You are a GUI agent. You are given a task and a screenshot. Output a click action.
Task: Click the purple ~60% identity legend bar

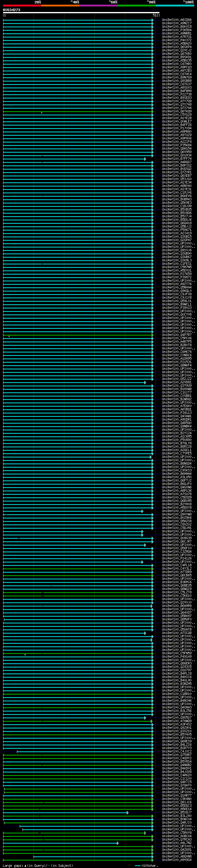(99, 6)
